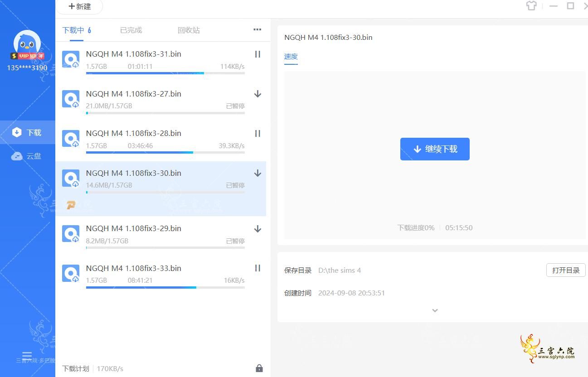The width and height of the screenshot is (588, 377).
Task: Click the remaining time 08:41:21
Action: pyautogui.click(x=140, y=280)
